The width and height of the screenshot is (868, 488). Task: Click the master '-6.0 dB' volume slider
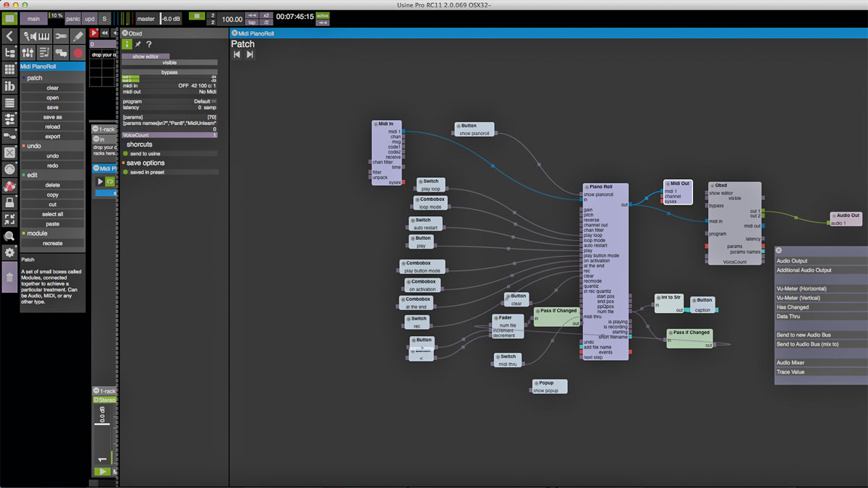(171, 19)
